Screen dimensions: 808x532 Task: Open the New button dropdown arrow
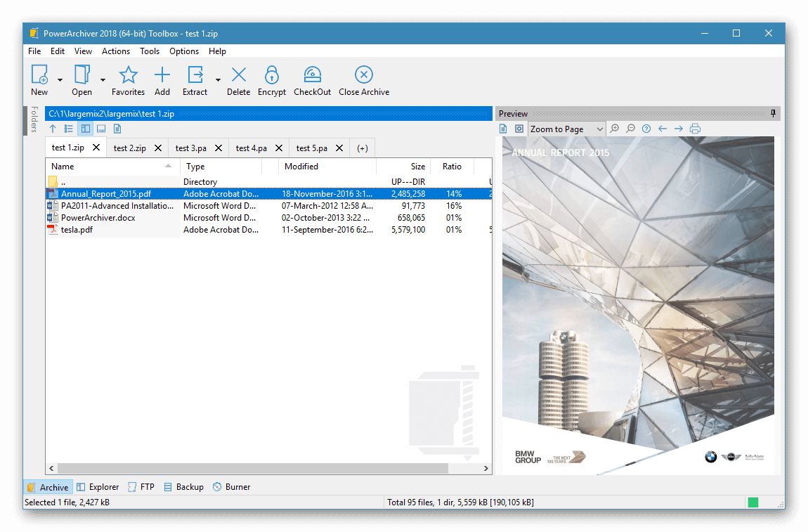click(x=60, y=80)
